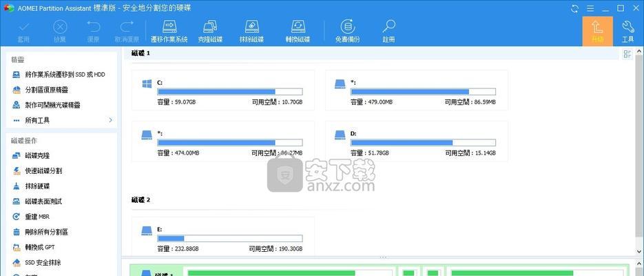Image resolution: width=644 pixels, height=276 pixels.
Task: Click D: free space text 15.14GB
Action: click(x=470, y=152)
